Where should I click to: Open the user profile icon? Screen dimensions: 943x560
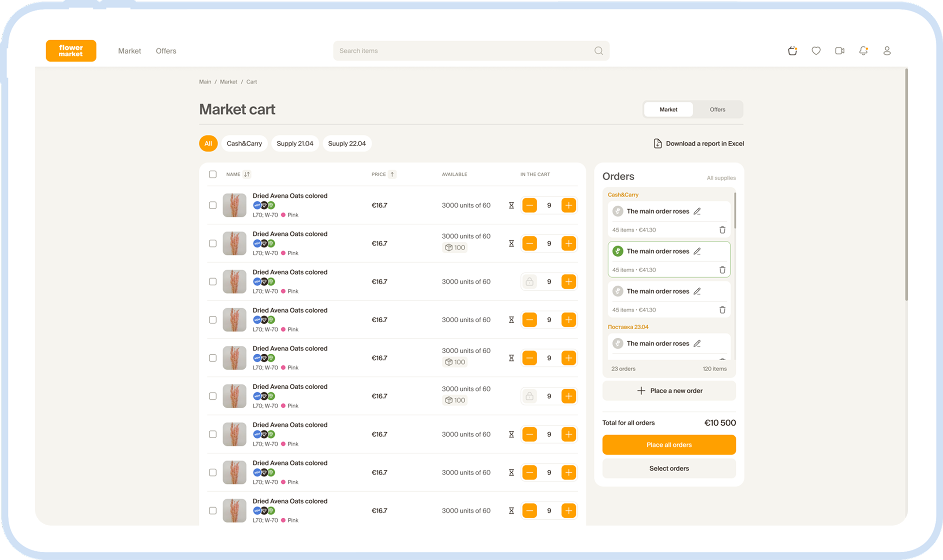tap(887, 50)
